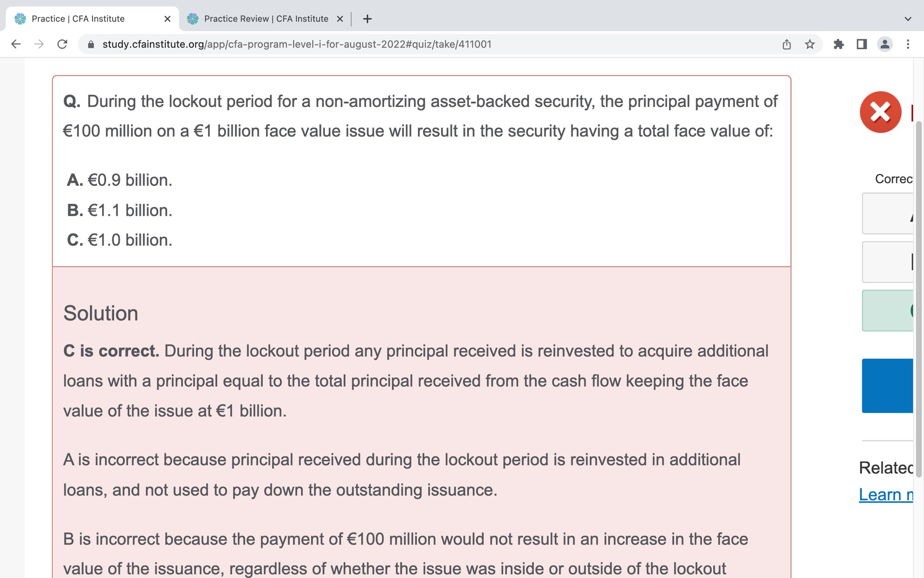924x578 pixels.
Task: Switch to the Practice Review tab
Action: [x=266, y=19]
